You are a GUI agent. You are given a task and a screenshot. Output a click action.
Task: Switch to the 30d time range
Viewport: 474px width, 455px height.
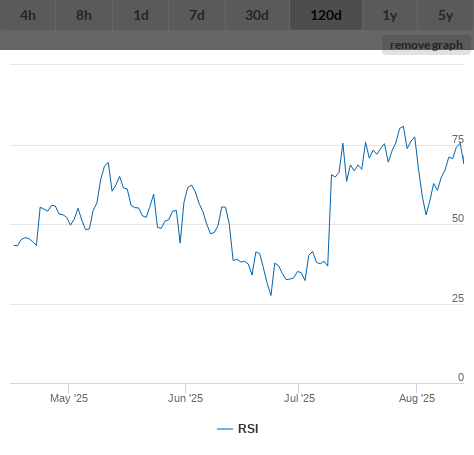[257, 15]
